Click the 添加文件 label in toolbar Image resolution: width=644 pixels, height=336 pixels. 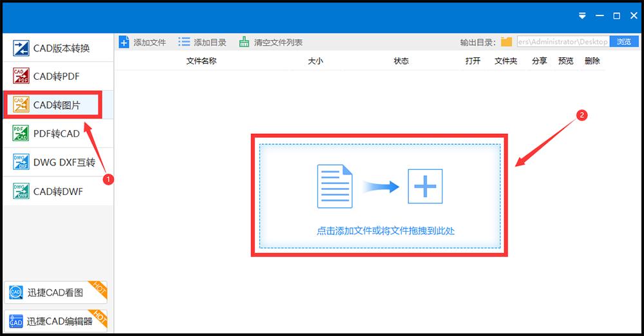149,42
